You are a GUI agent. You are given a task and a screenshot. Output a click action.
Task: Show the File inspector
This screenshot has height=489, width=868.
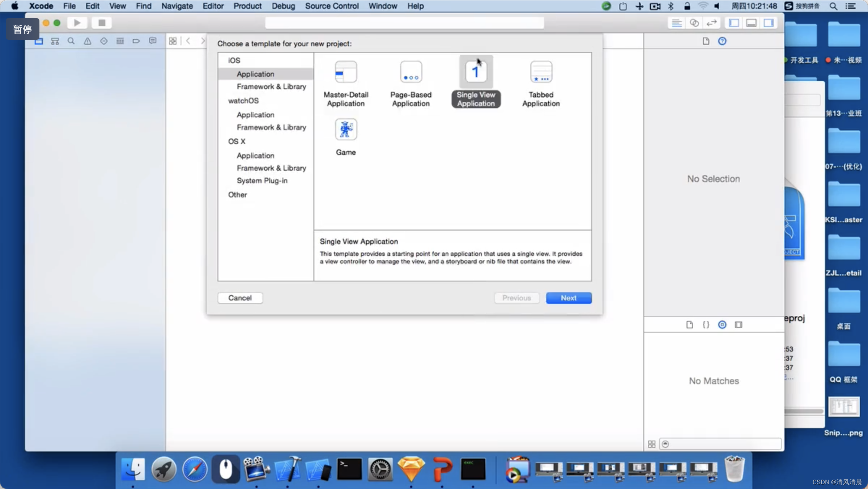706,41
